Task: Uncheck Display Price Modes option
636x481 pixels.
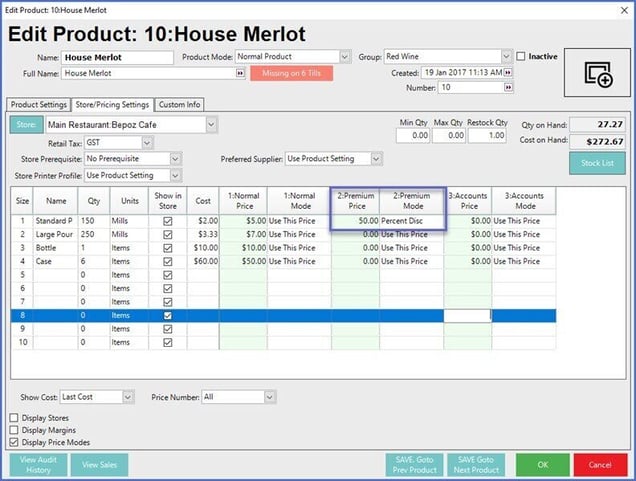Action: (x=13, y=441)
